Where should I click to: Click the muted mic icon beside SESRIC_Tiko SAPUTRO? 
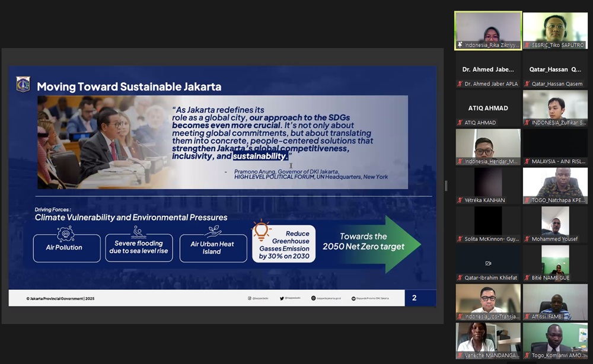tap(527, 45)
